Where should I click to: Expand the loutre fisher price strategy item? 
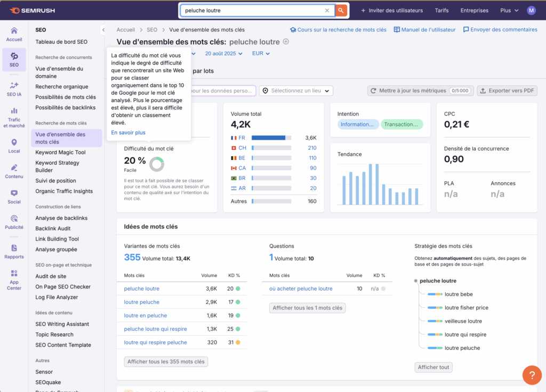pyautogui.click(x=457, y=308)
